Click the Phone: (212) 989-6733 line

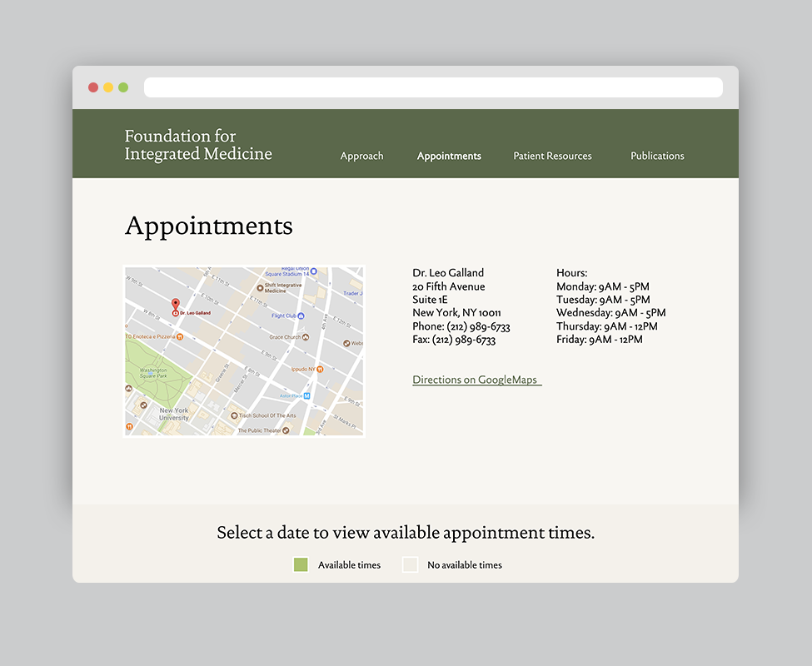(x=461, y=326)
